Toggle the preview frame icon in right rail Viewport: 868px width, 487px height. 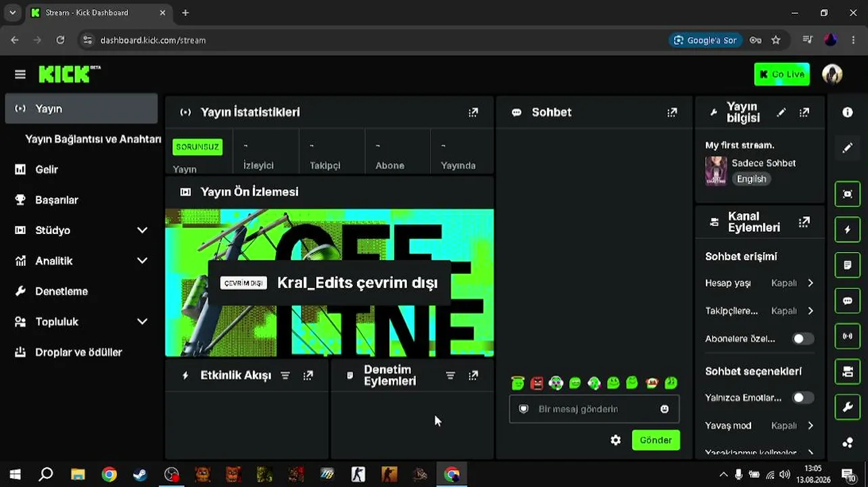(848, 194)
